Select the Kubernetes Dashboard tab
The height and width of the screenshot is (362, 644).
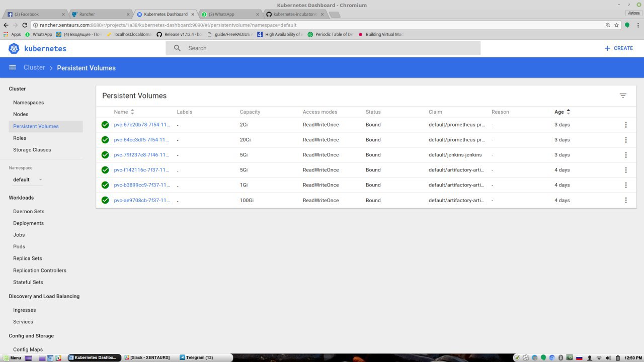[x=166, y=14]
